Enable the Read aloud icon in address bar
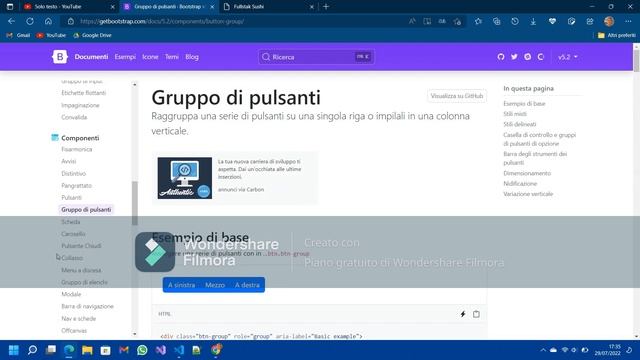This screenshot has height=360, width=640. pyautogui.click(x=412, y=21)
